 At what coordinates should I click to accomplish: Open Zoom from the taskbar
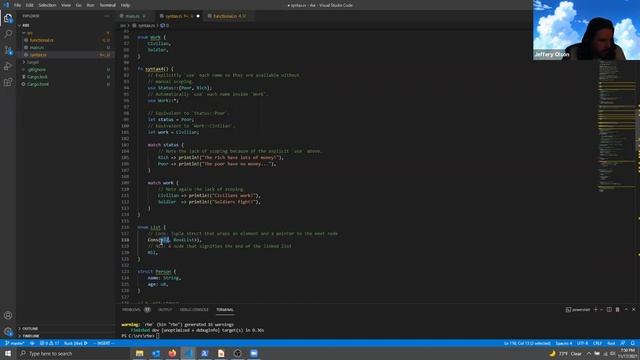[x=254, y=353]
